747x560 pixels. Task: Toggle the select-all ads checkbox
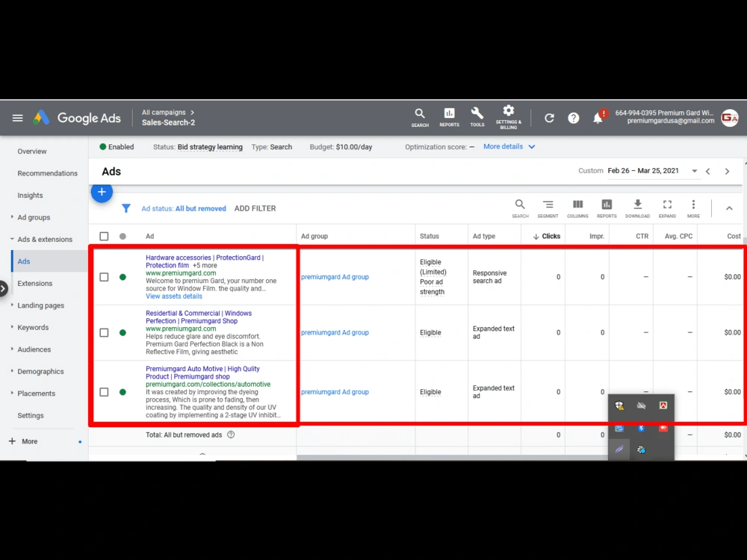click(104, 236)
